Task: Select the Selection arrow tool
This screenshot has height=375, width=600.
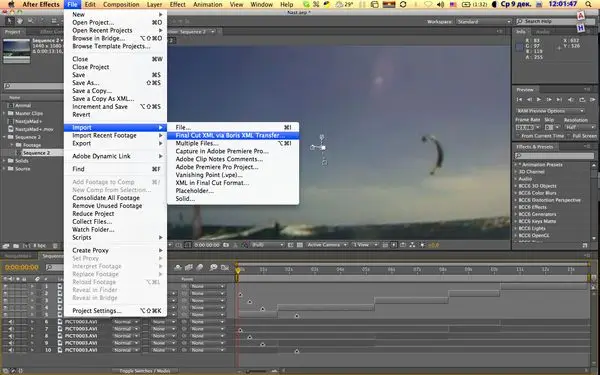Action: coord(10,21)
